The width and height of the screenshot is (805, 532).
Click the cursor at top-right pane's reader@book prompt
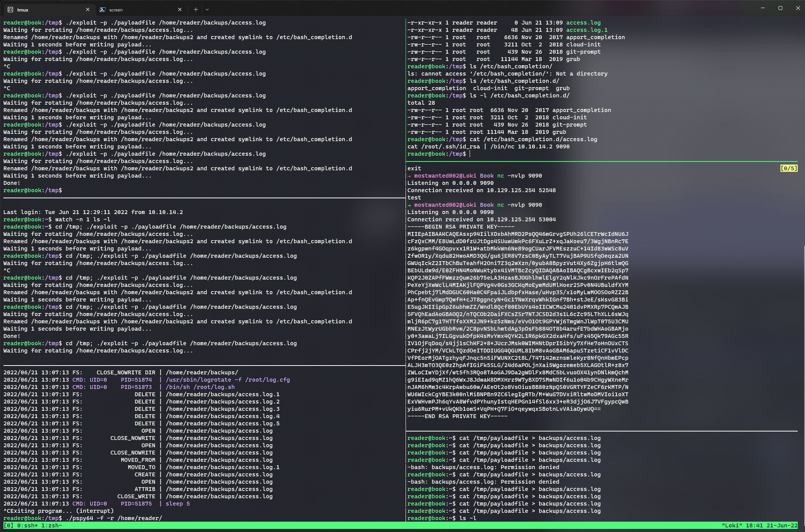coord(470,154)
